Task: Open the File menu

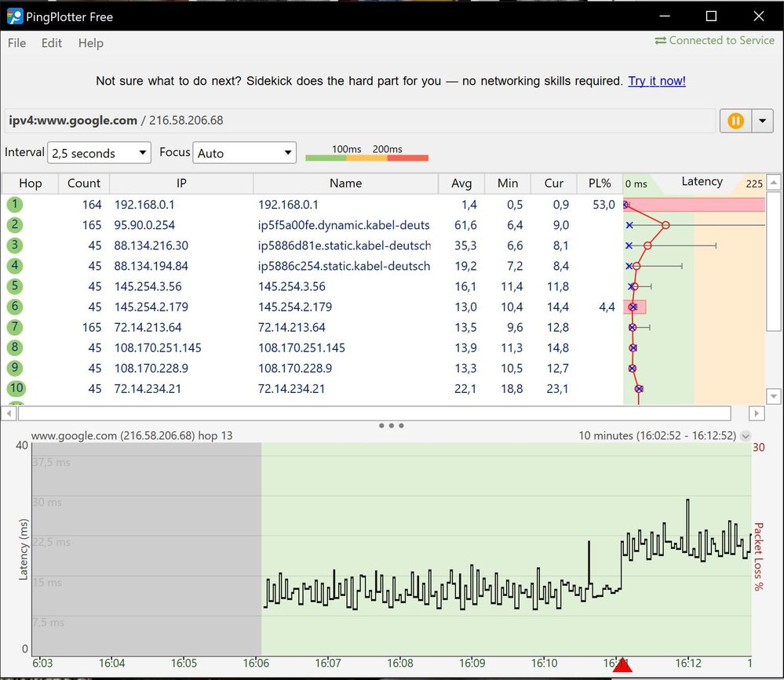Action: click(x=16, y=43)
